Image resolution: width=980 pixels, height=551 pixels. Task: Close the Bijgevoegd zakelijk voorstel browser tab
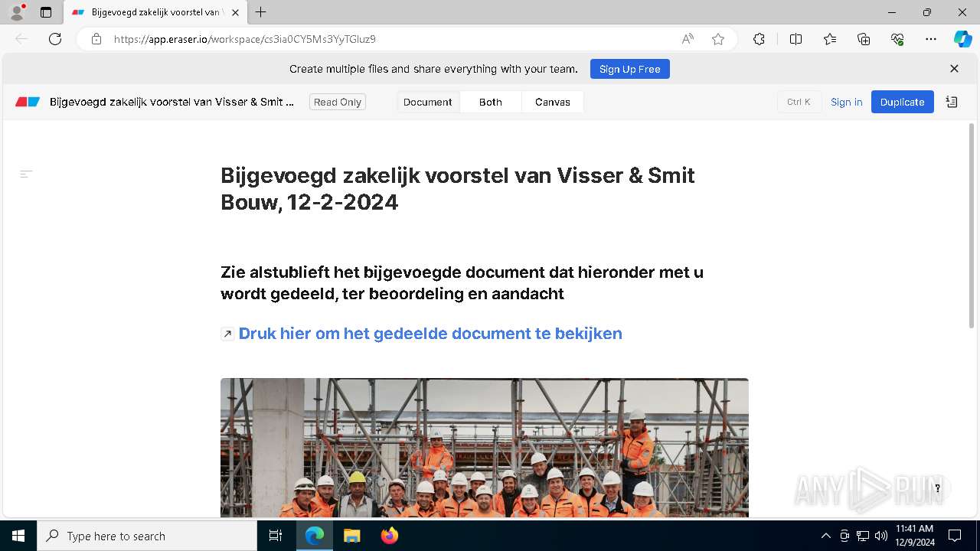point(235,12)
